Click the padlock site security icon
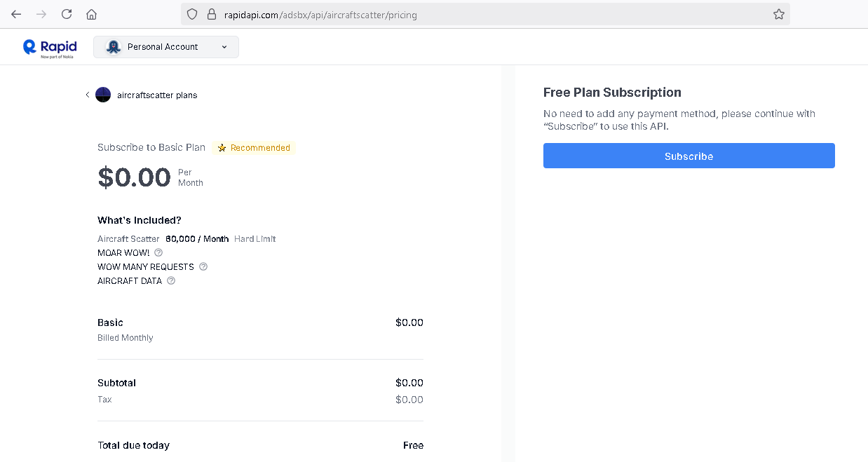 click(x=211, y=14)
